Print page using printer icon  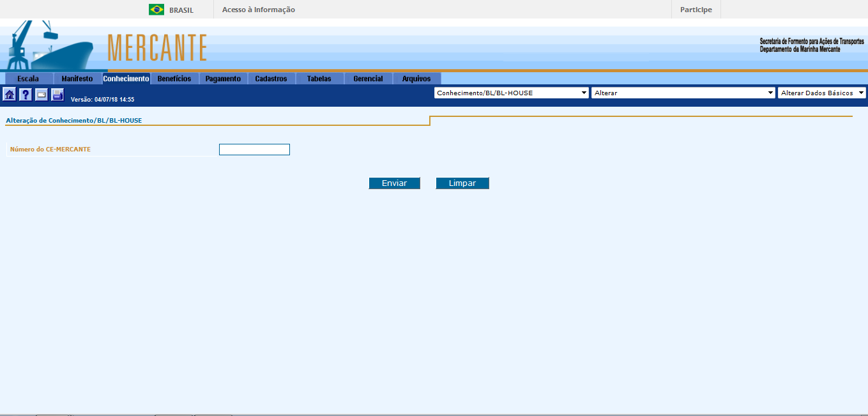[57, 95]
